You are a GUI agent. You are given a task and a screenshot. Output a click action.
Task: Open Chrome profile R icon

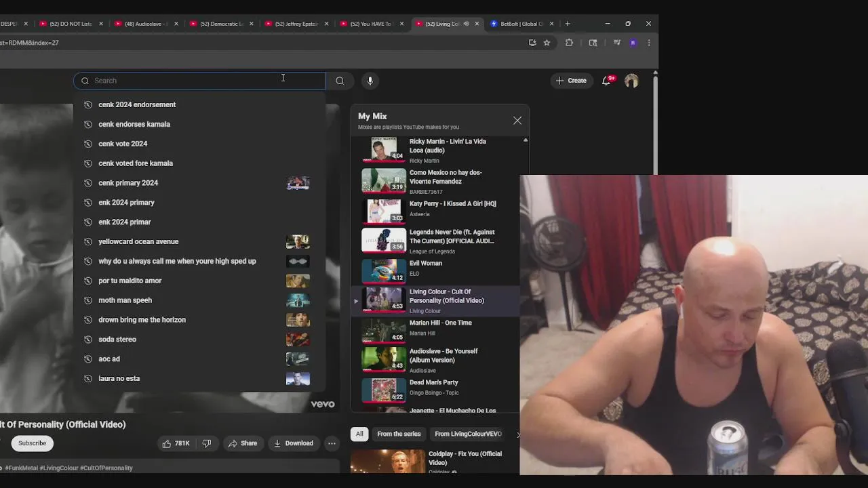(633, 43)
